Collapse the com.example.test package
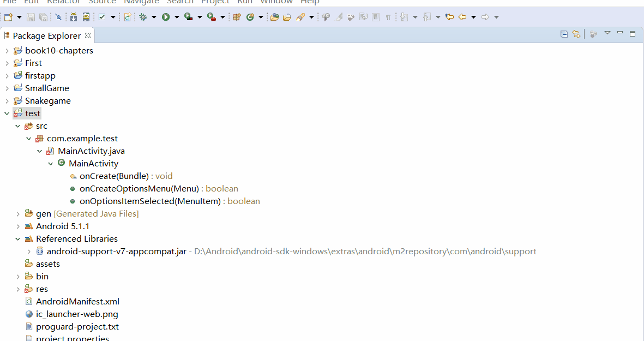 29,139
